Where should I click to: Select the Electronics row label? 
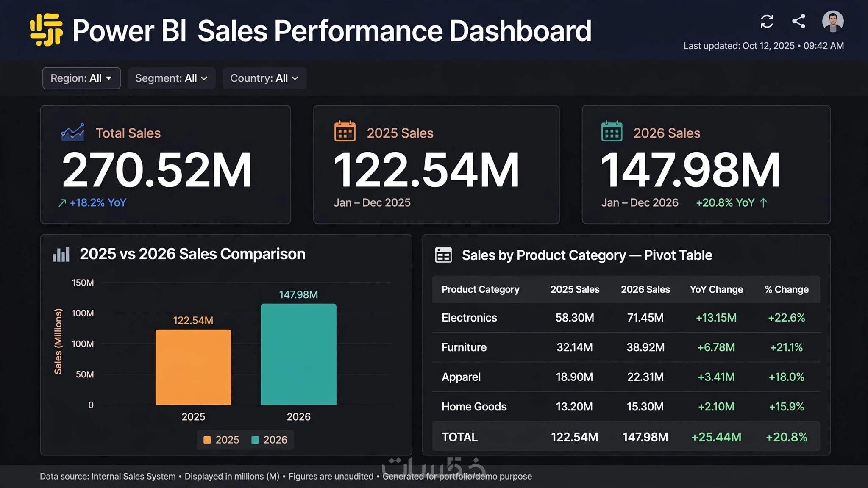pos(469,318)
